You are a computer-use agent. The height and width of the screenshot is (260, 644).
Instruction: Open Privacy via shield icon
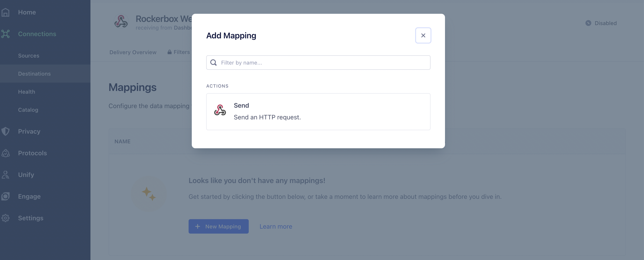tap(5, 131)
